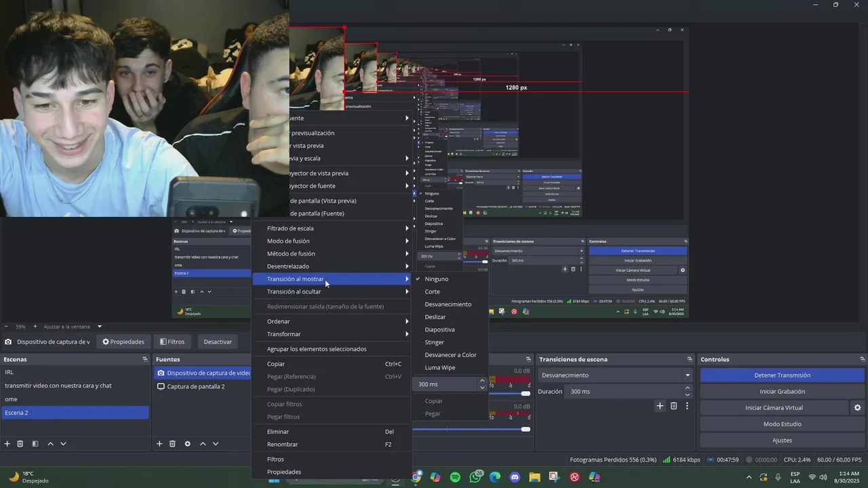This screenshot has height=488, width=868.
Task: Expand the Transición al ocultar submenu
Action: pyautogui.click(x=332, y=291)
